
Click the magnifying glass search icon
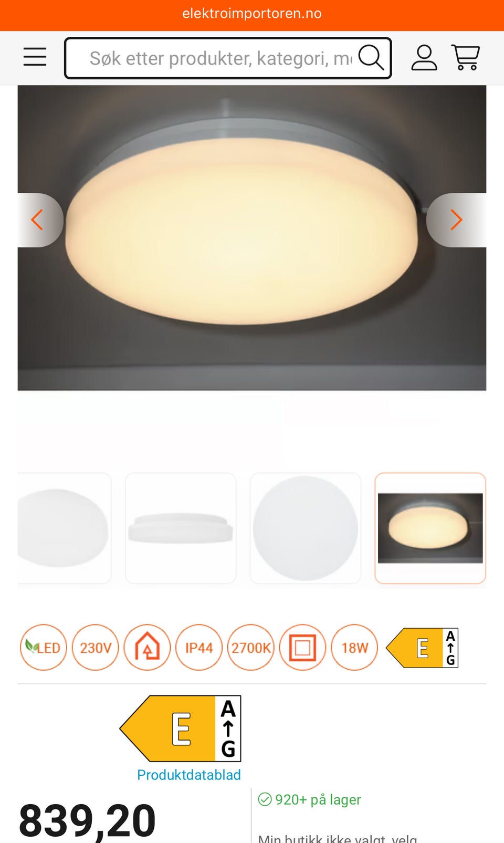click(371, 57)
